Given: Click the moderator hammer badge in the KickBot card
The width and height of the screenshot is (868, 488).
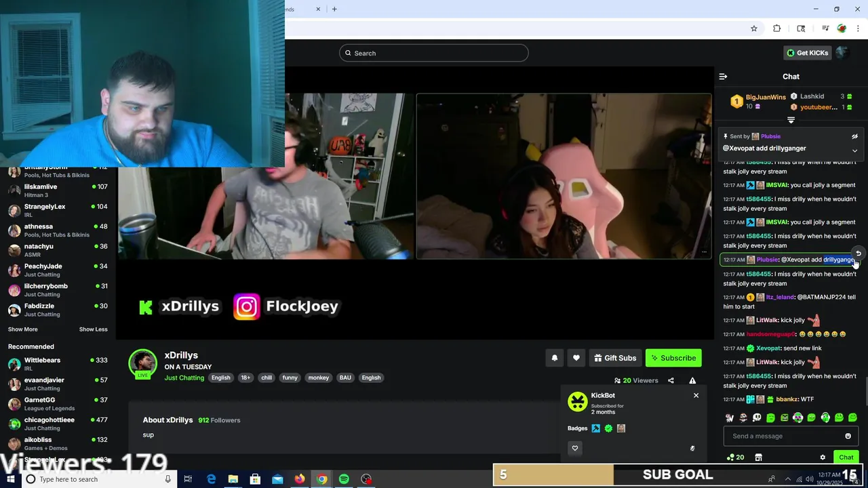Looking at the screenshot, I should point(595,428).
